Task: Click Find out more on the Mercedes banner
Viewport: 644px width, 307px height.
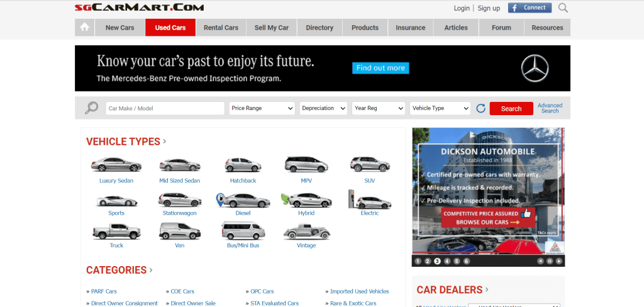Action: [x=380, y=68]
